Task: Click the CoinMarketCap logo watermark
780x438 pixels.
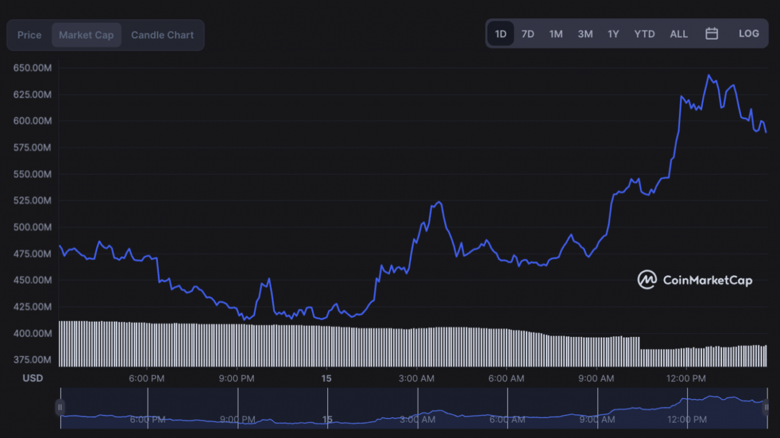Action: click(x=695, y=280)
